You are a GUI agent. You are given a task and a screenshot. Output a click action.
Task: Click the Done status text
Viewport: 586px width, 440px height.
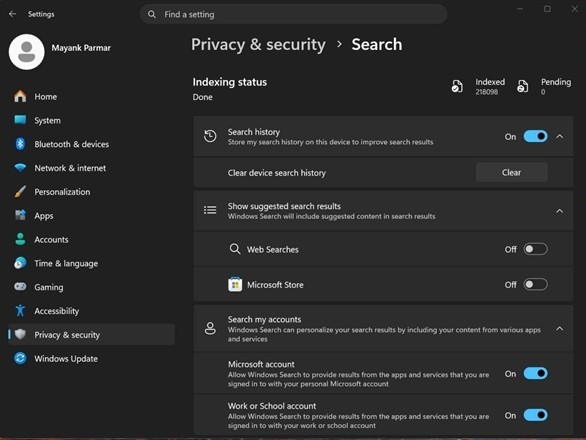(x=203, y=97)
